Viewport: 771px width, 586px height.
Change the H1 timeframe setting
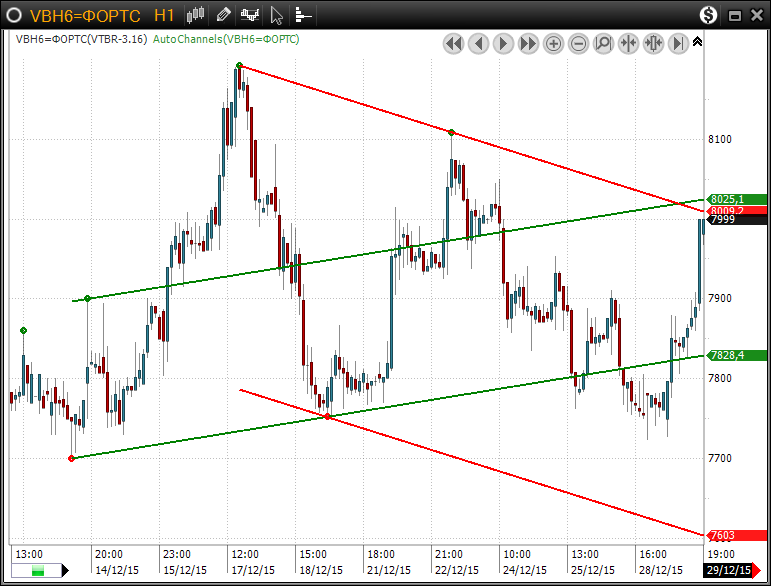click(165, 16)
